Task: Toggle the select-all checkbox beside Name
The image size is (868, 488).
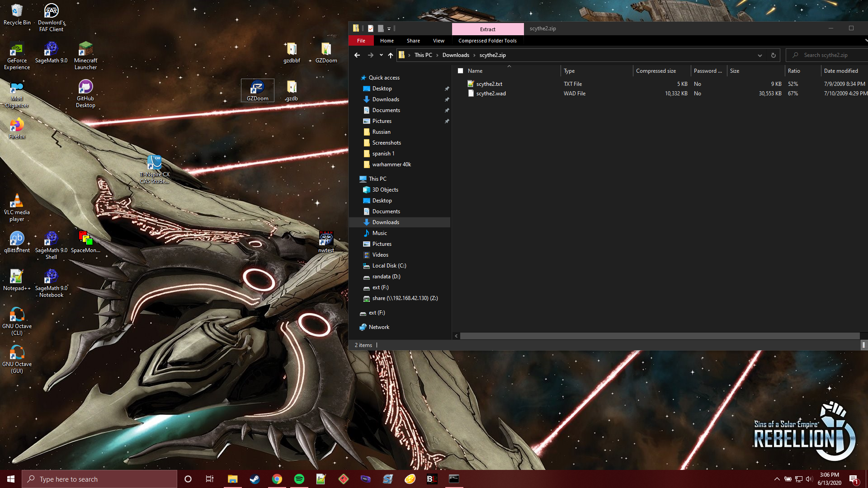Action: coord(460,71)
